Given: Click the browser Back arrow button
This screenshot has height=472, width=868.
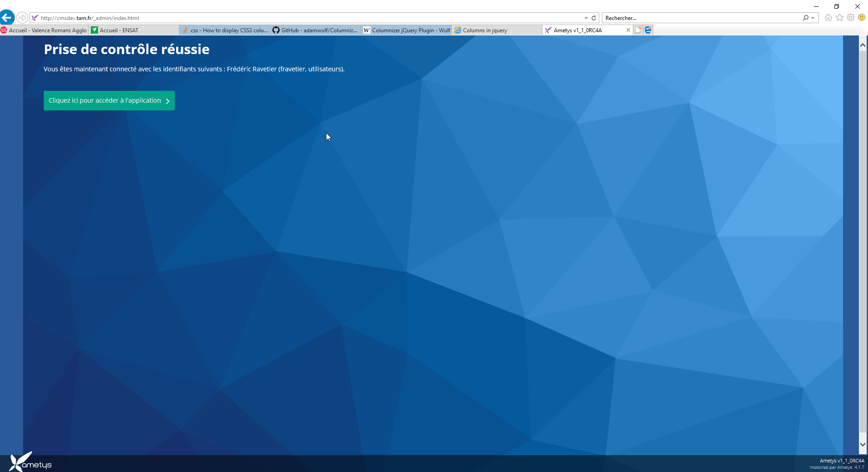Looking at the screenshot, I should (x=7, y=18).
